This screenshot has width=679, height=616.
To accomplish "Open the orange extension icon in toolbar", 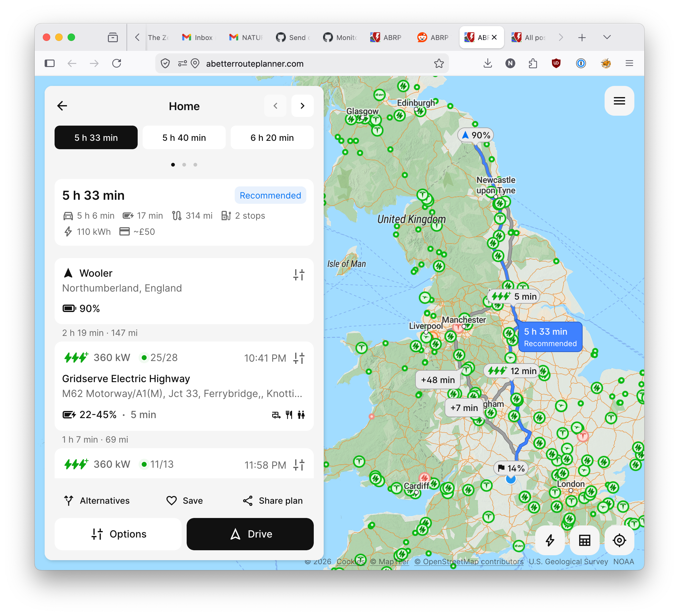I will click(606, 63).
